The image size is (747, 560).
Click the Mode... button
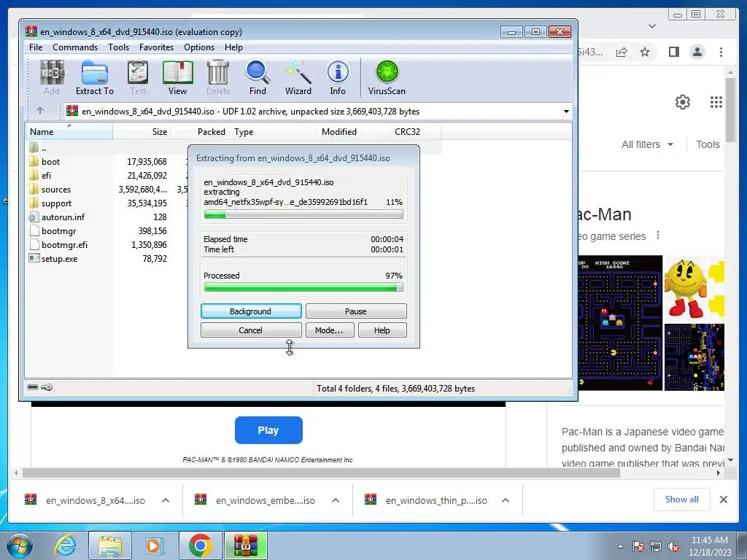click(329, 330)
